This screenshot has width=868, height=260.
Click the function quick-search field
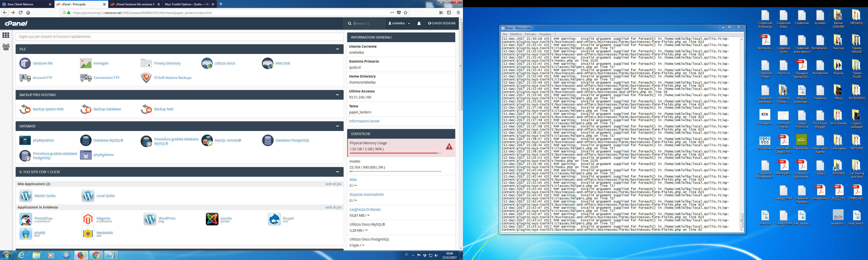point(179,37)
